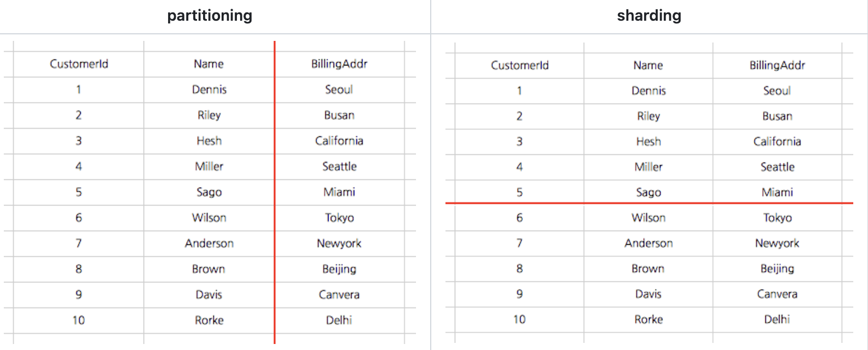Click Miller in the sharding table

(x=649, y=167)
